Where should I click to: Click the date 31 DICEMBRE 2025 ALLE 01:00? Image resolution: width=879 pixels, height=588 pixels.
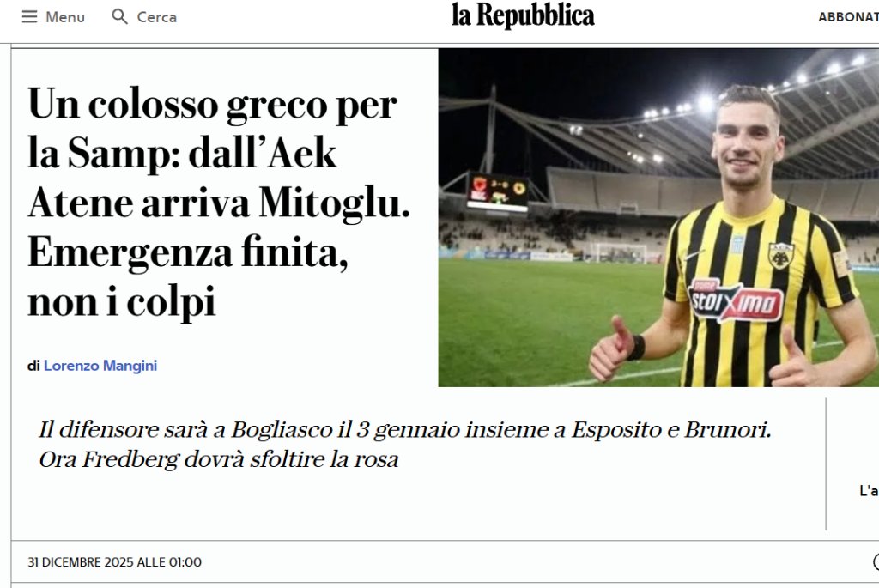114,562
